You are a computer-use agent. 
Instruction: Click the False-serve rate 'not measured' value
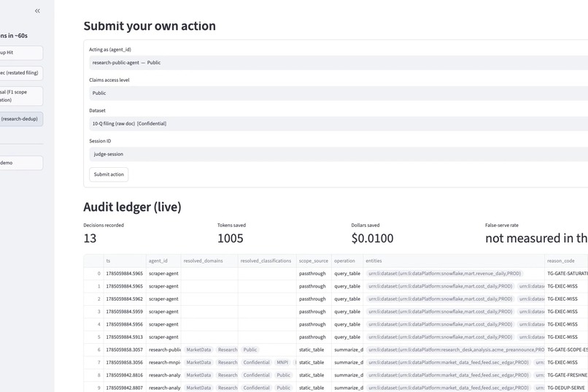536,239
